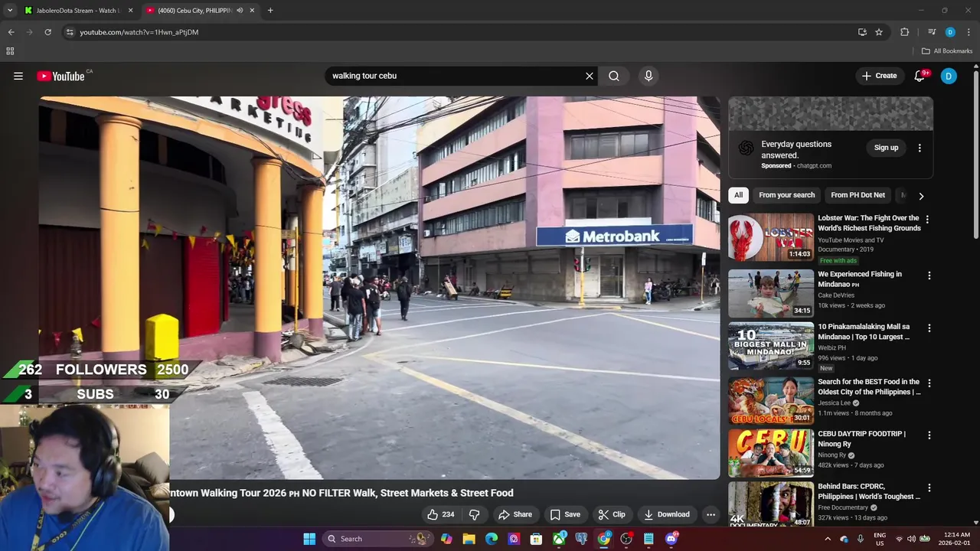Close the JaboleroDota Stream tab
This screenshot has width=980, height=551.
pos(130,11)
